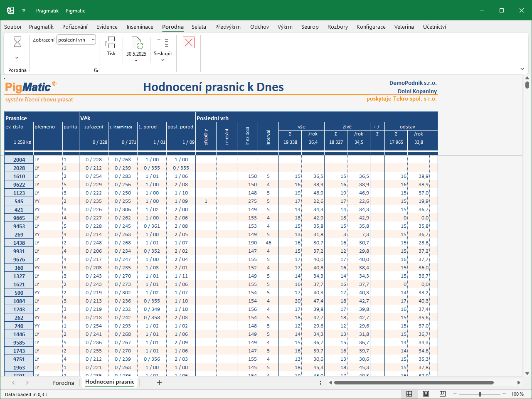Click the zoom out minus icon
Viewport: 532px width, 399px height.
(x=455, y=394)
